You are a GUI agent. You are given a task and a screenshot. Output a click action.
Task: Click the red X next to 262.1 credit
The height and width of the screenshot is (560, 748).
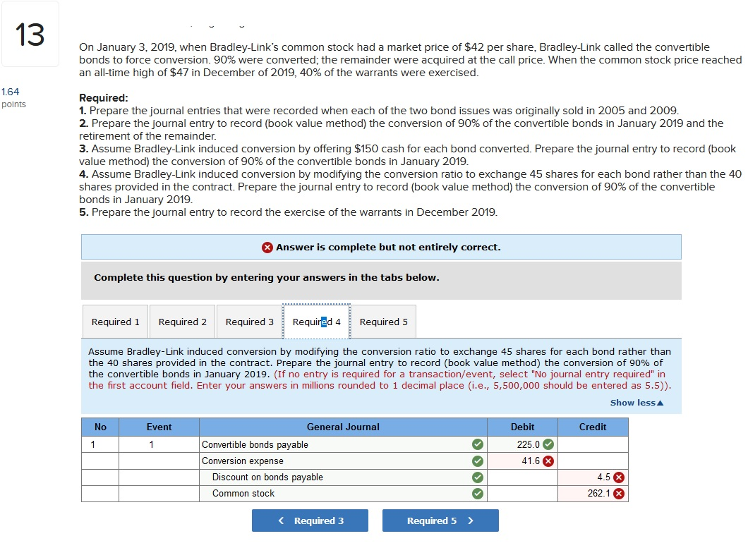620,494
